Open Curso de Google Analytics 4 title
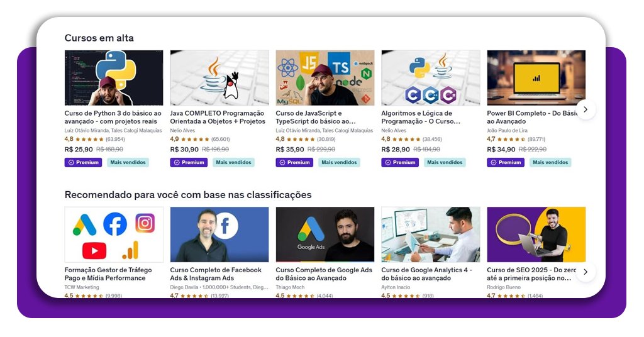Image resolution: width=644 pixels, height=337 pixels. pos(427,273)
